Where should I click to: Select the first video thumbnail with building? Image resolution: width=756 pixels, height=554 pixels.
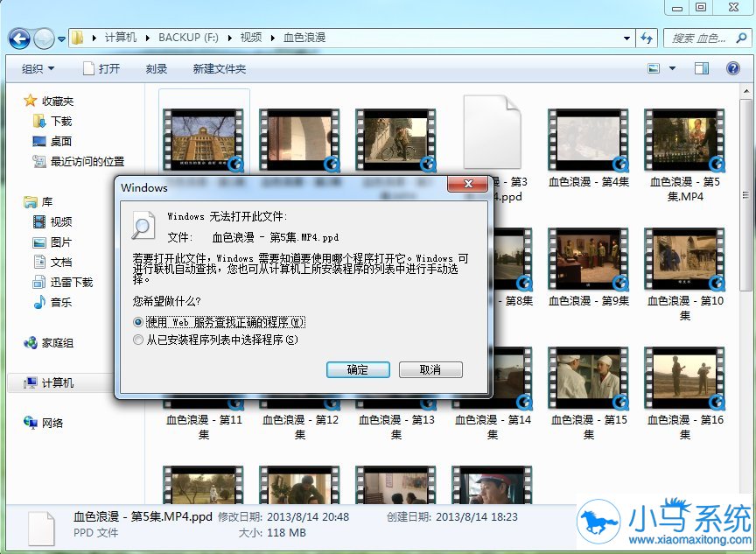tap(203, 140)
